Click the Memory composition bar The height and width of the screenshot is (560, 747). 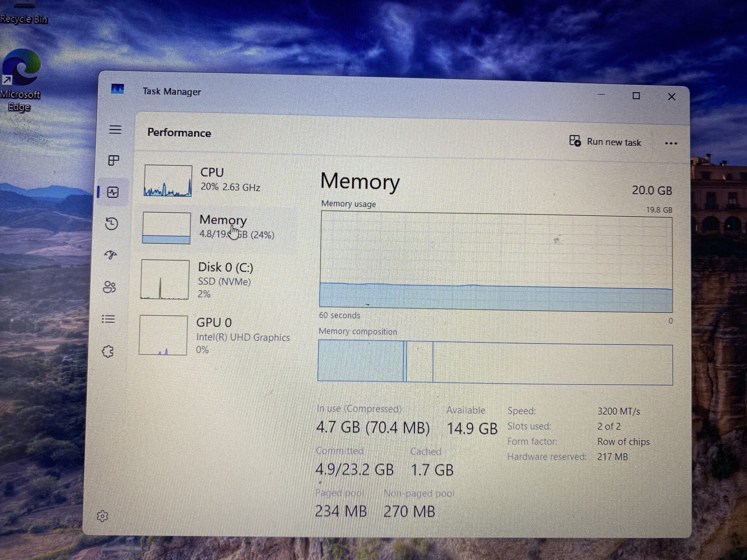point(495,363)
